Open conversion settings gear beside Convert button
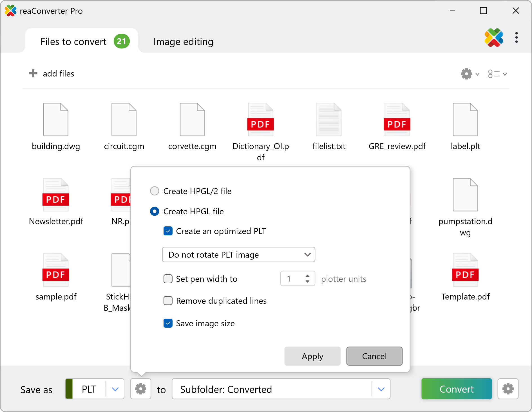 click(x=508, y=389)
